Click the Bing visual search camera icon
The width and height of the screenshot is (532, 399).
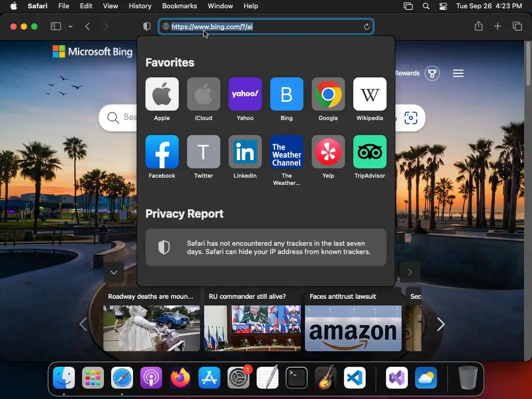pyautogui.click(x=410, y=118)
